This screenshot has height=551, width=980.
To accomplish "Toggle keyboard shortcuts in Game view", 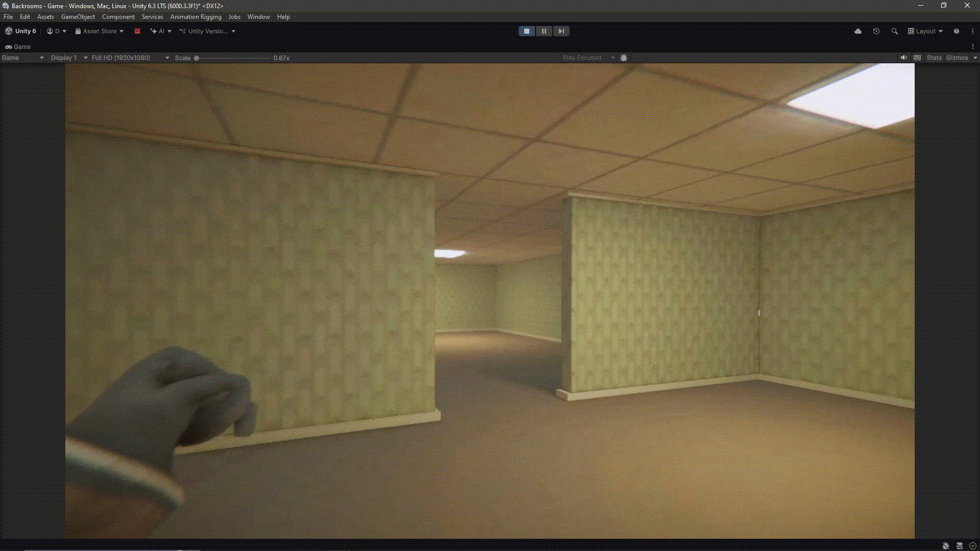I will (917, 58).
